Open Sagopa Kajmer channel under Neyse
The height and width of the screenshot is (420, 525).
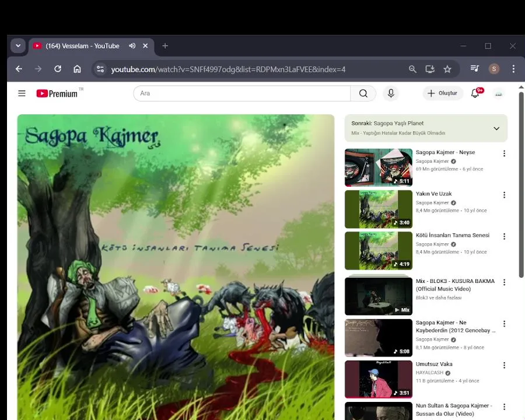click(x=432, y=162)
